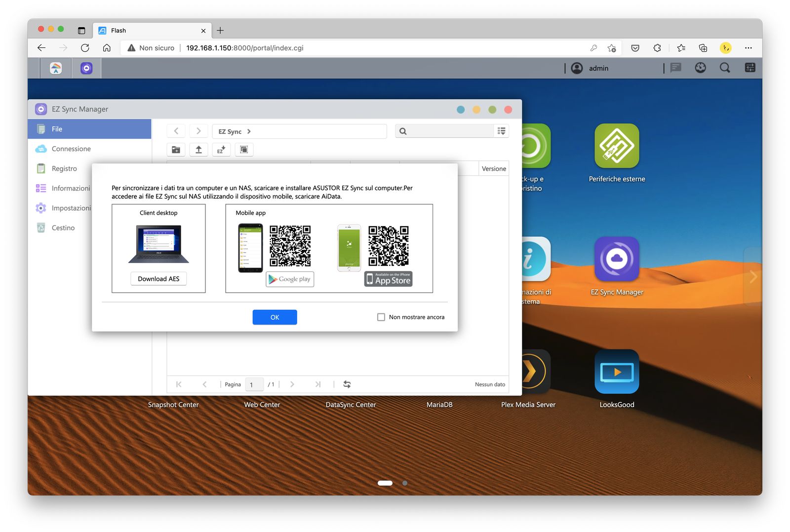Click the MariaDB desktop label
Viewport: 790px width, 532px height.
(439, 405)
